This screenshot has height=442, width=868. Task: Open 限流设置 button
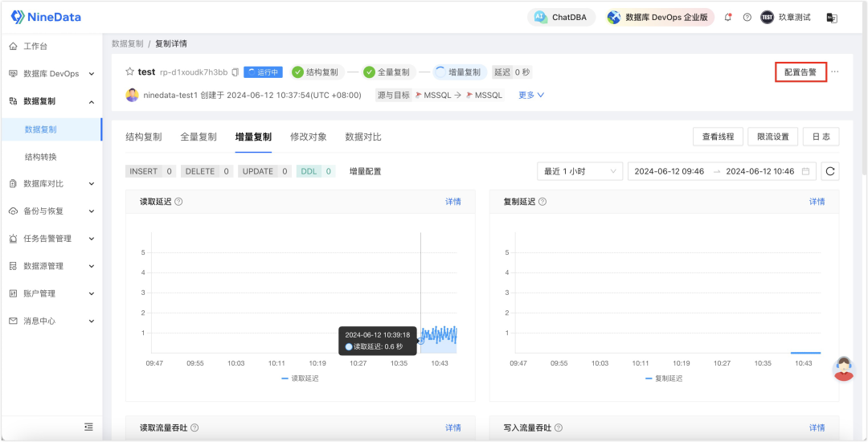pyautogui.click(x=773, y=137)
